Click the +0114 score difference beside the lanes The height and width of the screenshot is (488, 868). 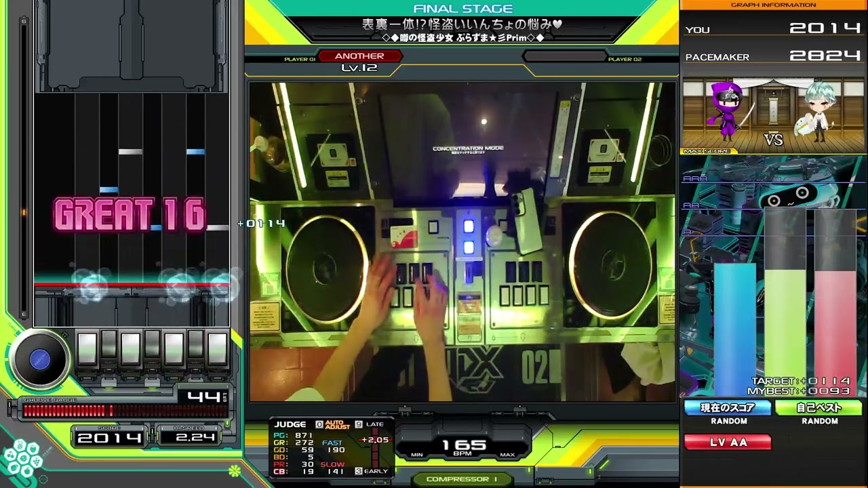click(x=261, y=224)
